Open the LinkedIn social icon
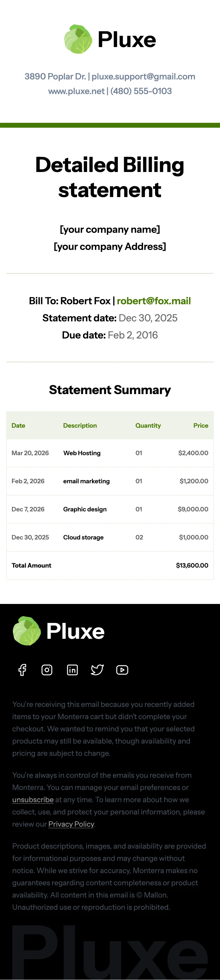 click(x=72, y=670)
